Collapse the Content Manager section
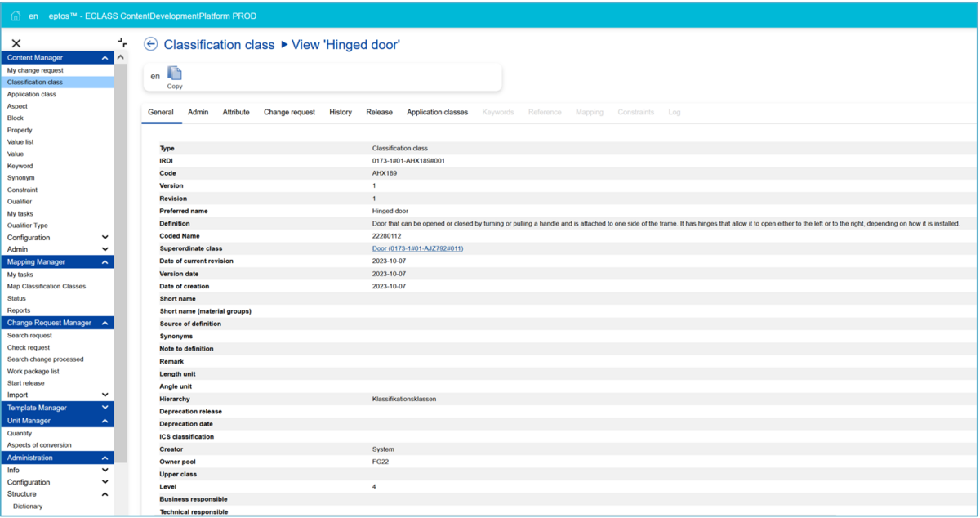 click(x=105, y=58)
